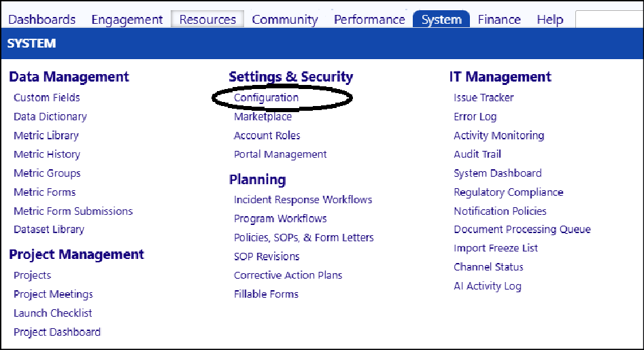Switch to the Dashboards menu tab
Image resolution: width=644 pixels, height=350 pixels.
42,19
